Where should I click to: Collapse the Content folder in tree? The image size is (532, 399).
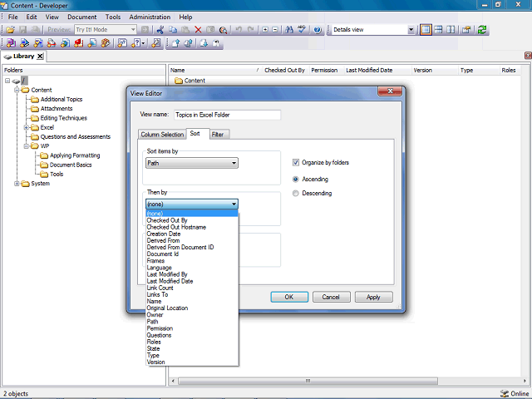coord(17,90)
